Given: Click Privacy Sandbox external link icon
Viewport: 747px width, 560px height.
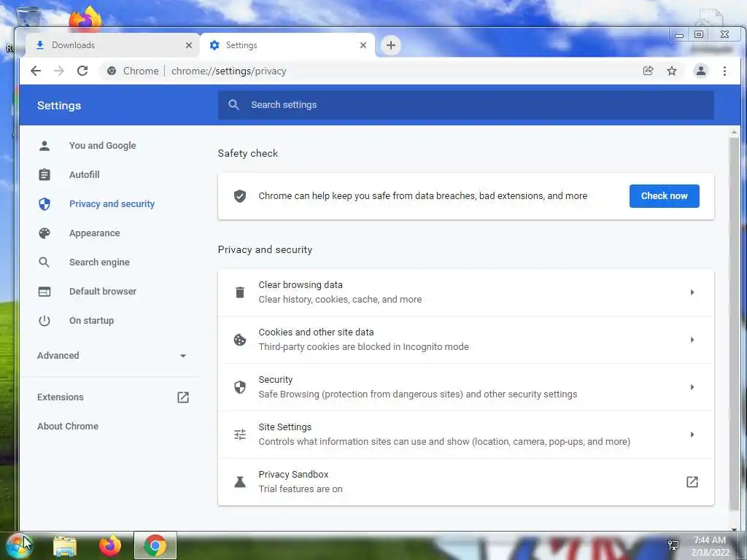Looking at the screenshot, I should (692, 482).
